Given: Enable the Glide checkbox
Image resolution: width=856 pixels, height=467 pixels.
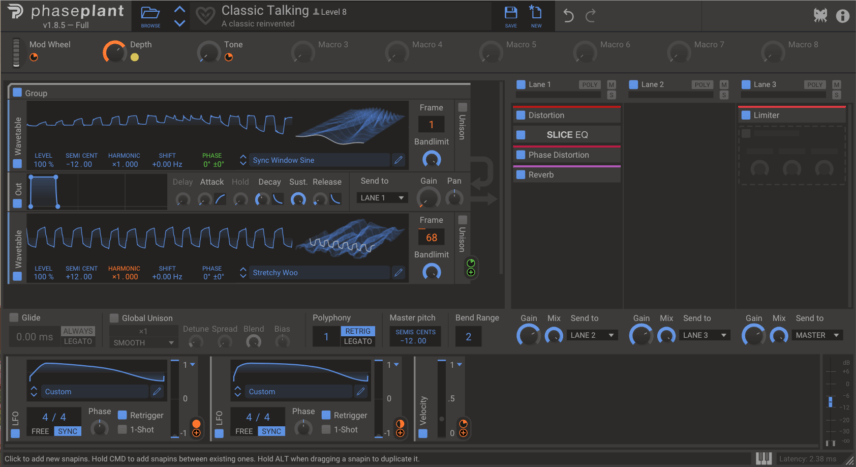Looking at the screenshot, I should (x=14, y=317).
